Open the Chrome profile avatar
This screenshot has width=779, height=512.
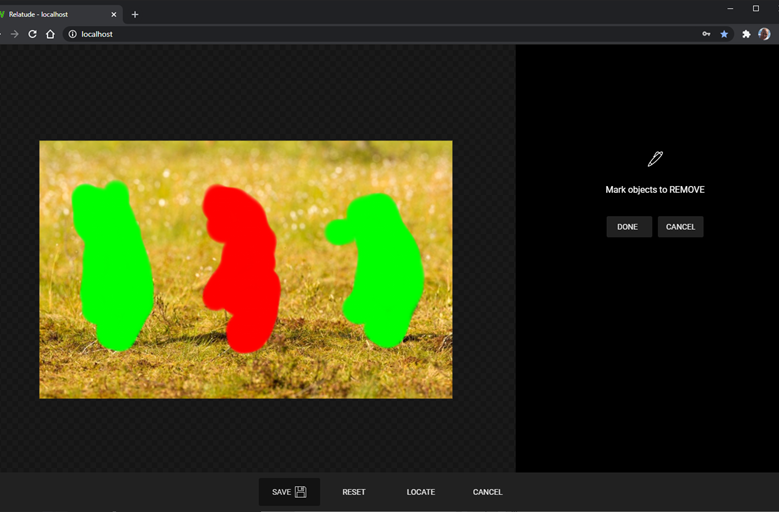tap(764, 34)
